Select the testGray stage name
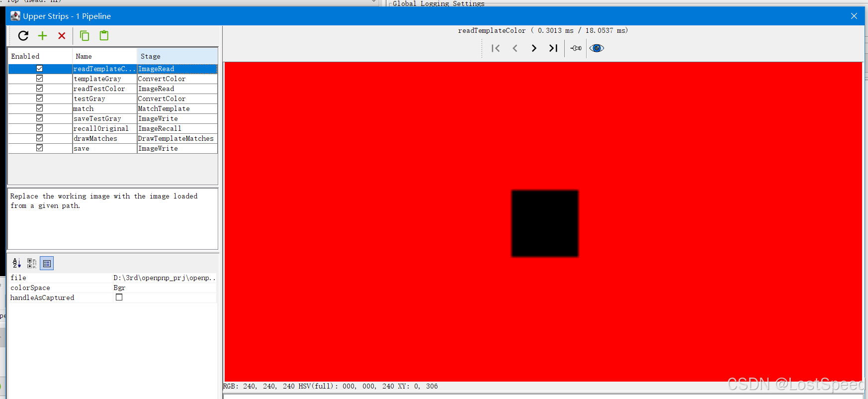868x399 pixels. [x=104, y=99]
